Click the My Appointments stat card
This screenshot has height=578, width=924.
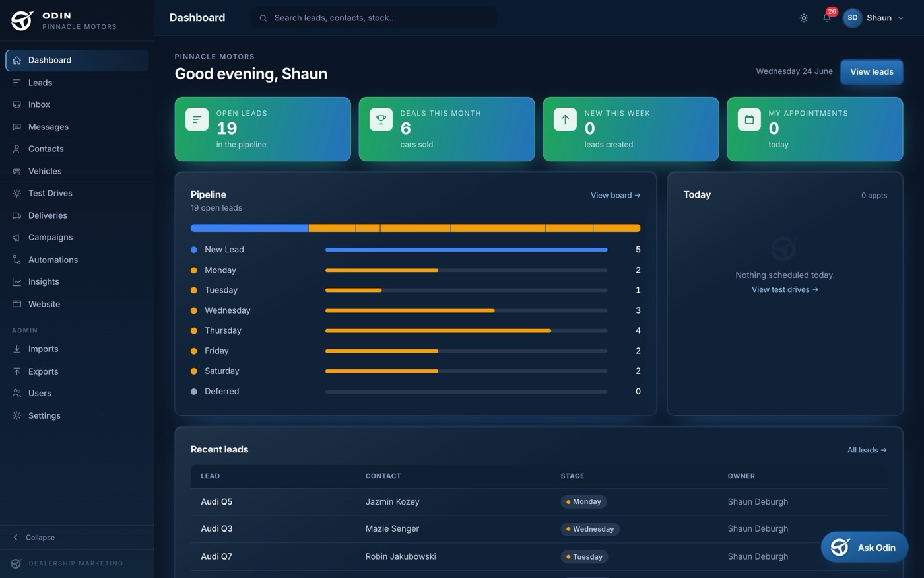coord(815,129)
